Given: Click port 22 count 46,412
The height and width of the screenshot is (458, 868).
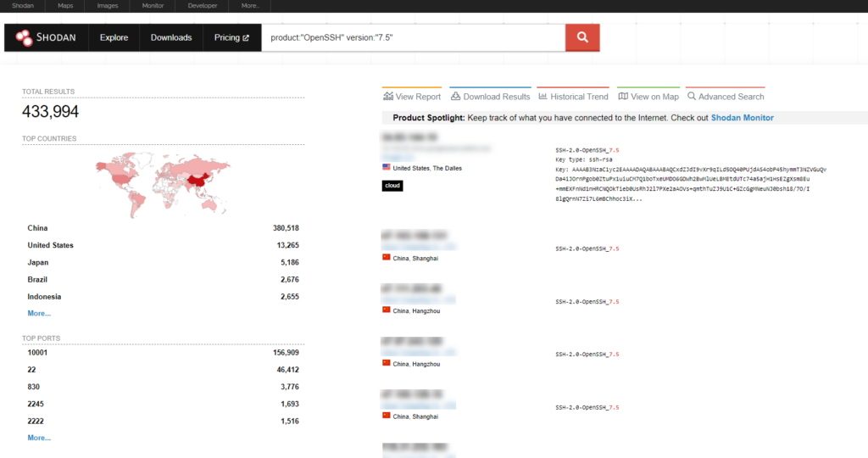Looking at the screenshot, I should point(287,370).
